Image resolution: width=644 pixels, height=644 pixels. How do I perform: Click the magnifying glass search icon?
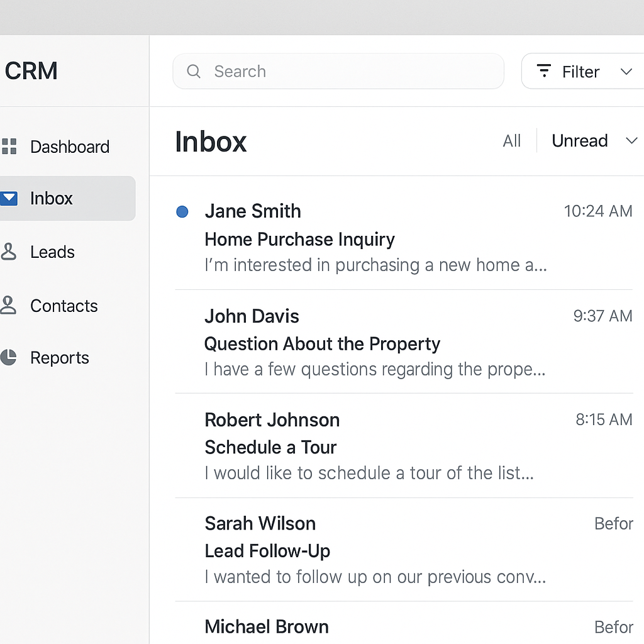194,72
